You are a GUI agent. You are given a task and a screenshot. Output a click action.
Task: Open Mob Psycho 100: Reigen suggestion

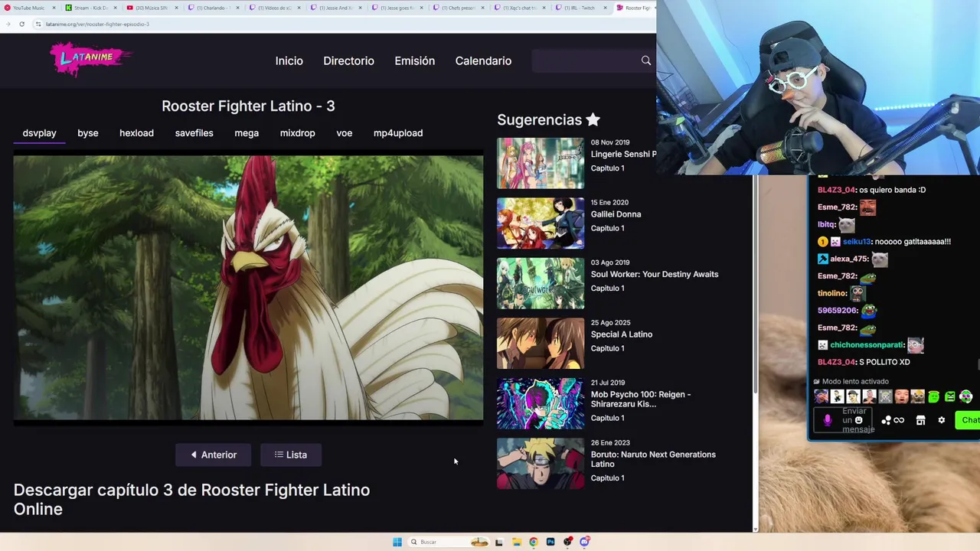click(x=641, y=399)
